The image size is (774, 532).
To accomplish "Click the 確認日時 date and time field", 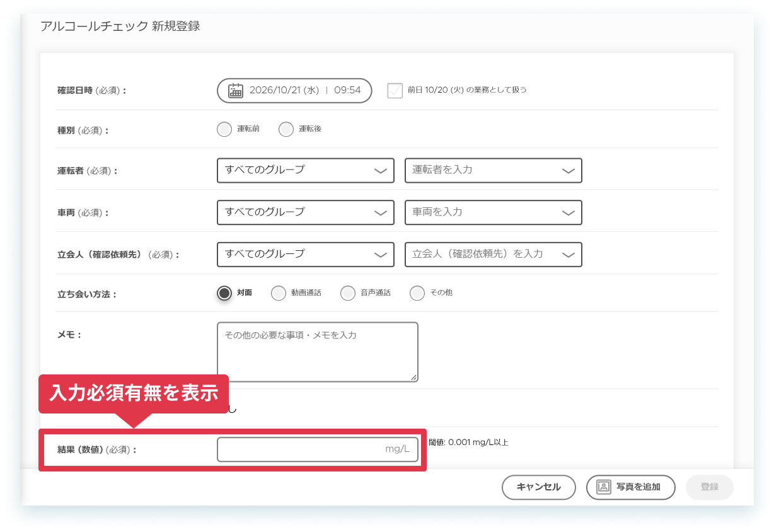I will 294,90.
